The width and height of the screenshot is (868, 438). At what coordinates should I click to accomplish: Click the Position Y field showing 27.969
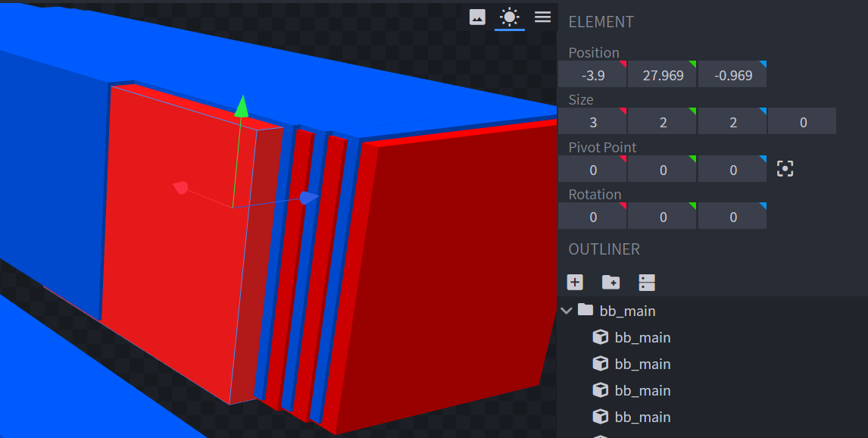[662, 75]
